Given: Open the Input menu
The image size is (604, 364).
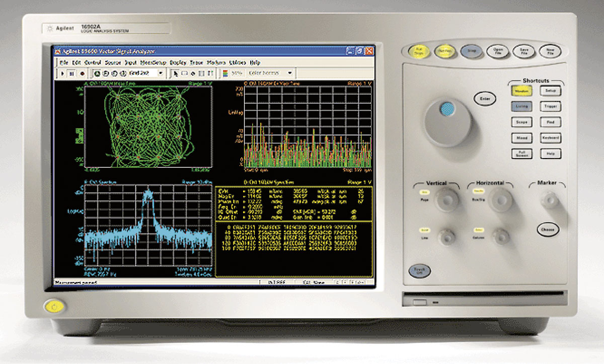Looking at the screenshot, I should 130,62.
